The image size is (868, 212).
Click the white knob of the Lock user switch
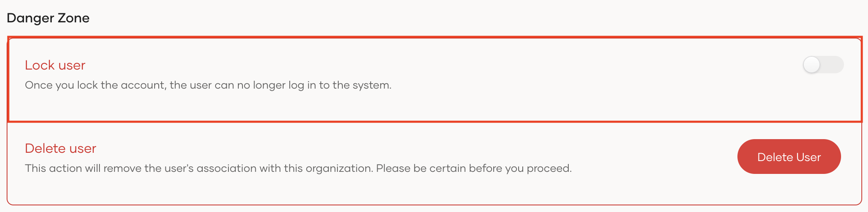pyautogui.click(x=812, y=65)
